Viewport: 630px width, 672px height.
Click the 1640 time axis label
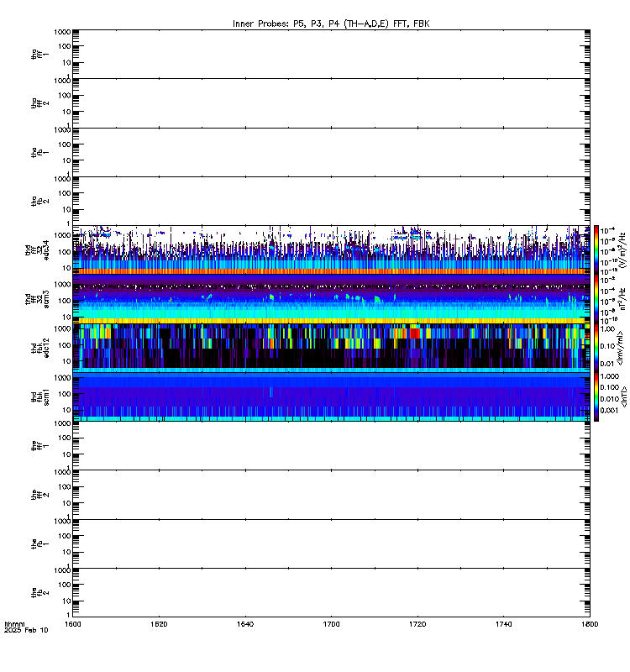tap(245, 624)
